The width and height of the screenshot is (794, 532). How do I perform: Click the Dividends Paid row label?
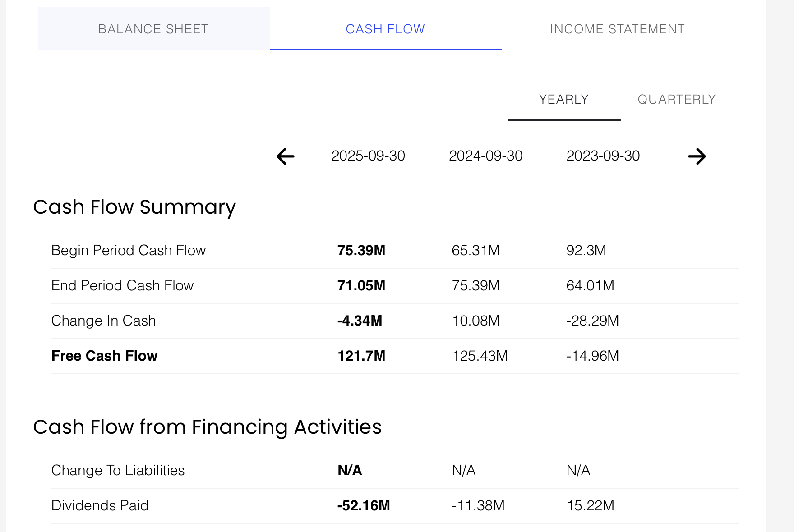pyautogui.click(x=100, y=505)
